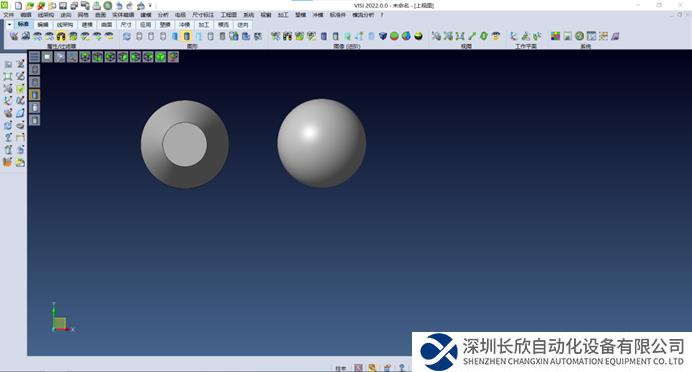Screen dimensions: 692x372
Task: Click the rectangle frame icon in left sidebar
Action: [8, 76]
